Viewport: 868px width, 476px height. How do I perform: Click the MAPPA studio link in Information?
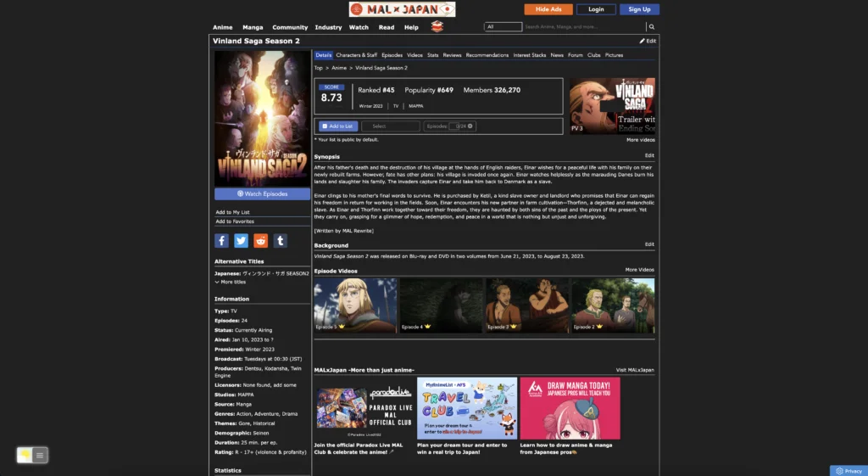click(246, 395)
